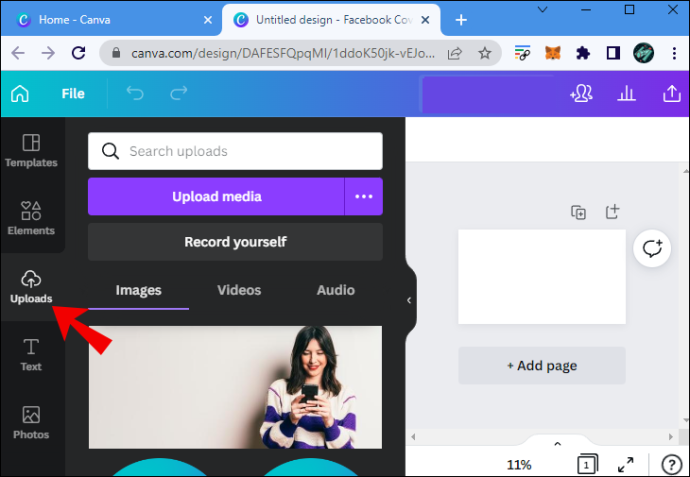Open the share collaborators icon
Screen dimensions: 690x477
click(x=581, y=93)
